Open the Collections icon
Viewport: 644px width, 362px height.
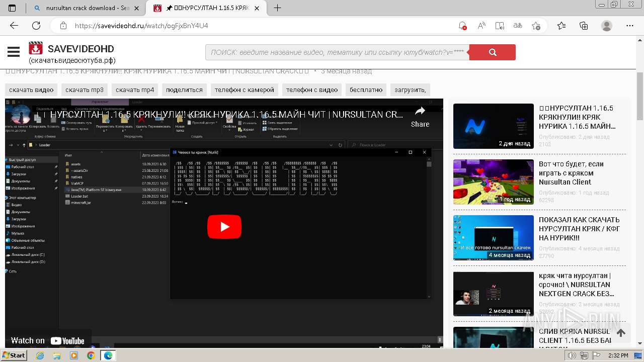point(584,26)
